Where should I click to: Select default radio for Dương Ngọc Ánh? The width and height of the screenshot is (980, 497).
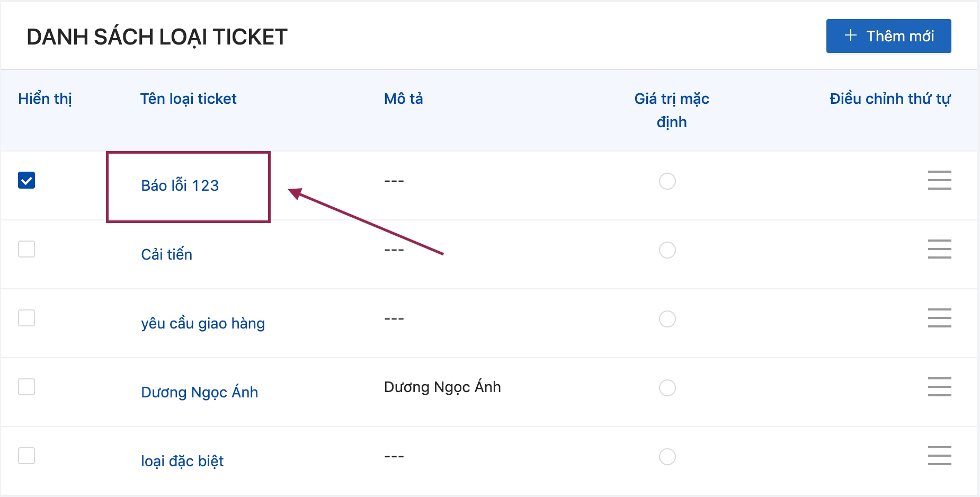coord(667,388)
